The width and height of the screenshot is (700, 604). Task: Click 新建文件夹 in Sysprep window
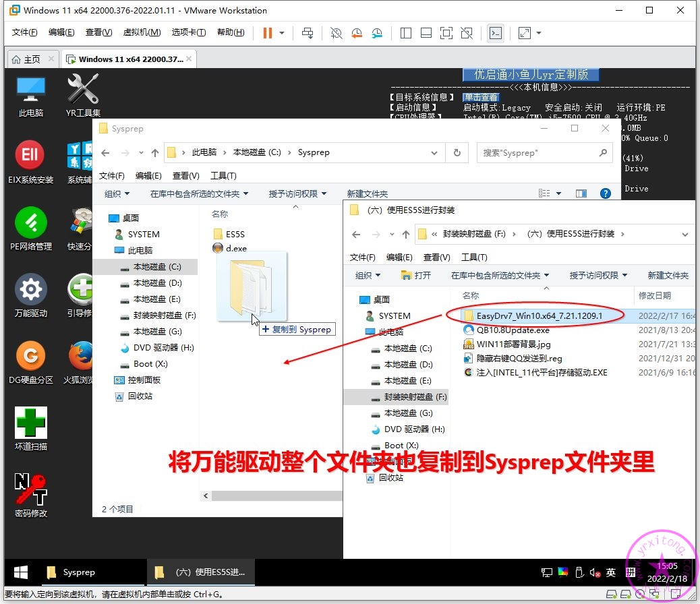point(368,193)
